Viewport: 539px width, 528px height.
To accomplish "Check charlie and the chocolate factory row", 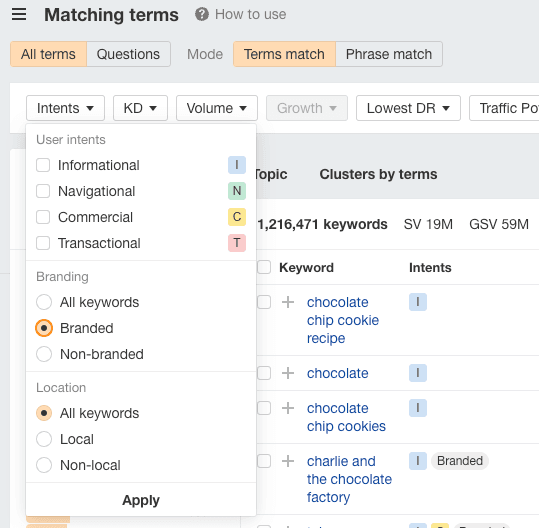I will point(264,461).
